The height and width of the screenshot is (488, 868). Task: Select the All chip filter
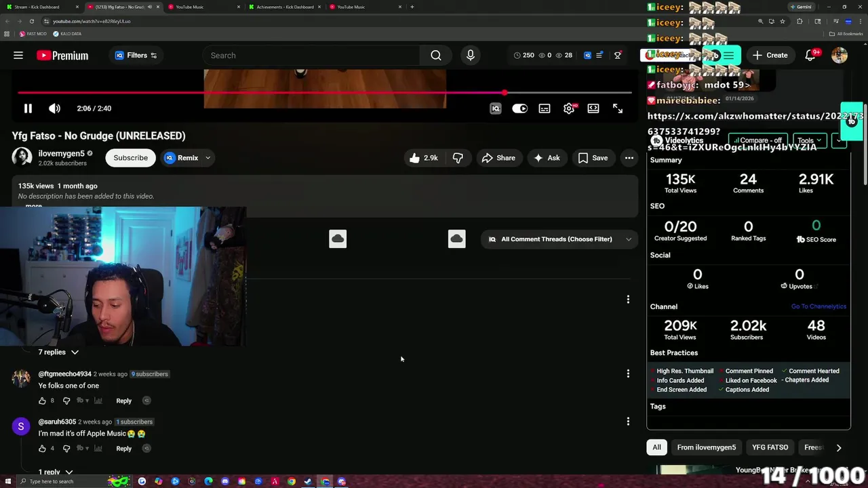pos(656,447)
